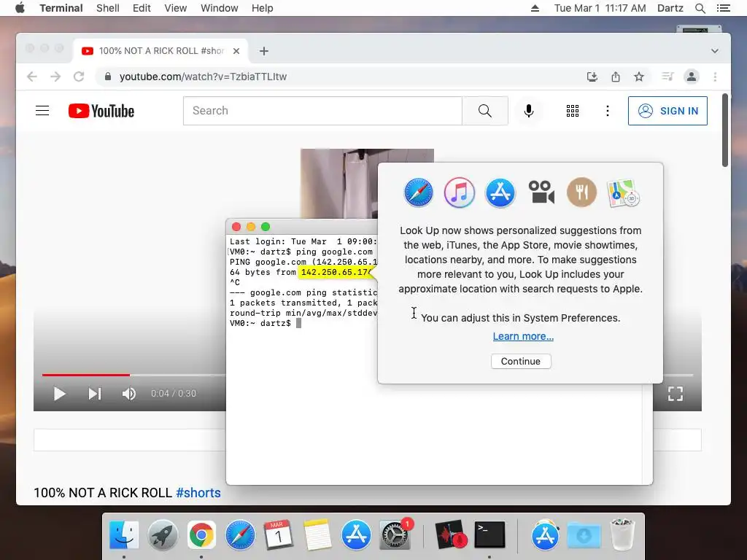
Task: Click the install app icon in address bar
Action: point(592,77)
